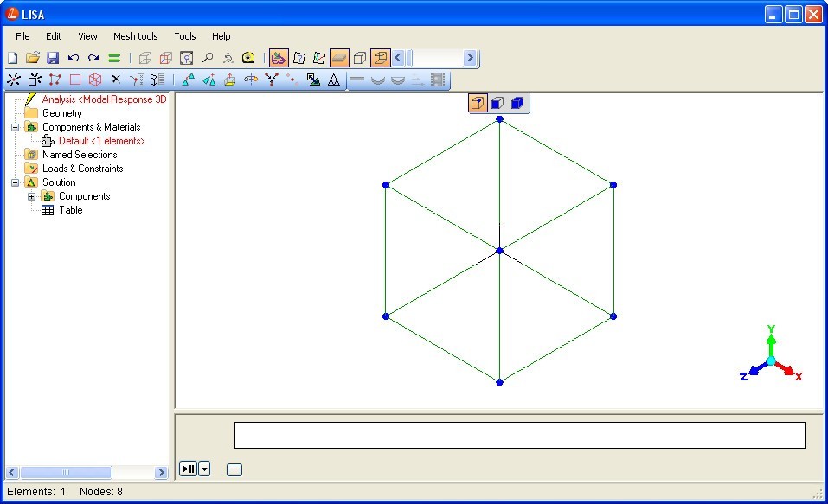Open the dropdown arrow beside play/pause
Screen dimensions: 828x504
[204, 469]
